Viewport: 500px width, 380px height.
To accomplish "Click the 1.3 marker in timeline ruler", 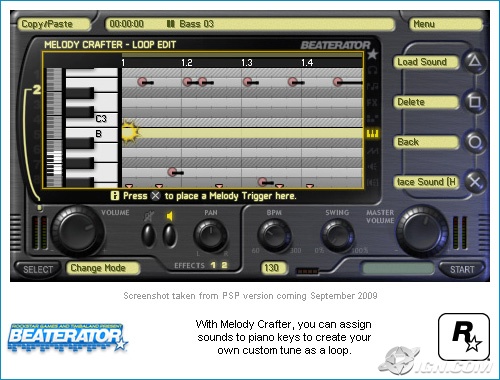I will click(x=247, y=63).
